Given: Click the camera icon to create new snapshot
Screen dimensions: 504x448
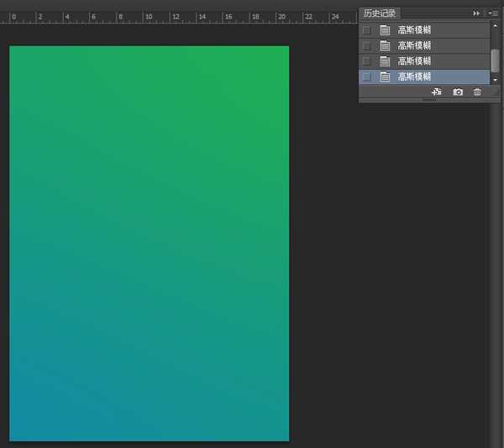Looking at the screenshot, I should pos(458,92).
